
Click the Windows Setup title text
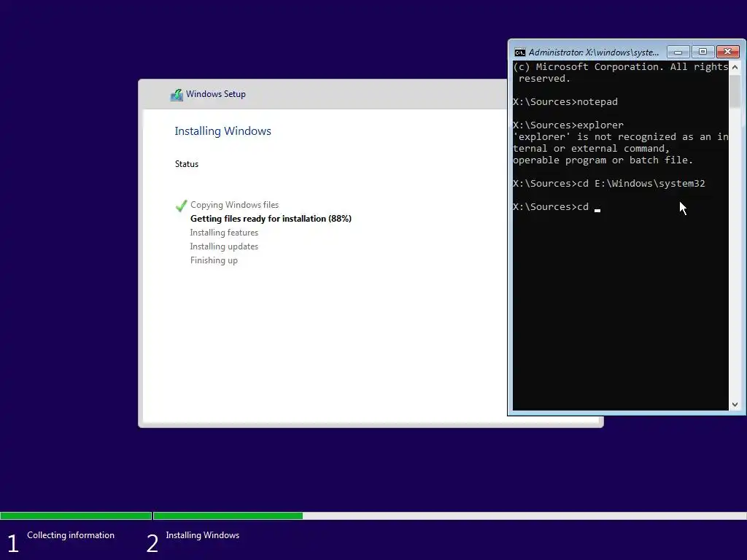[x=216, y=94]
